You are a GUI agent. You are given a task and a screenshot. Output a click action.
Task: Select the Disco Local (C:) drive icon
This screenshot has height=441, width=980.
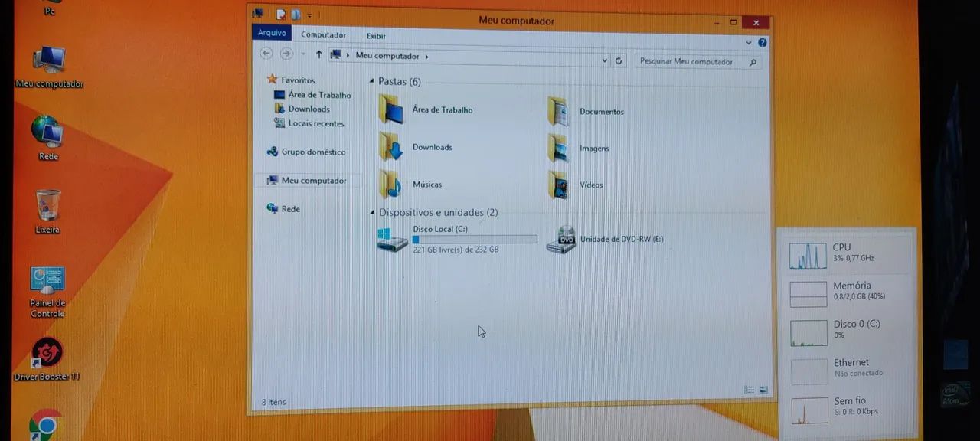pos(392,239)
